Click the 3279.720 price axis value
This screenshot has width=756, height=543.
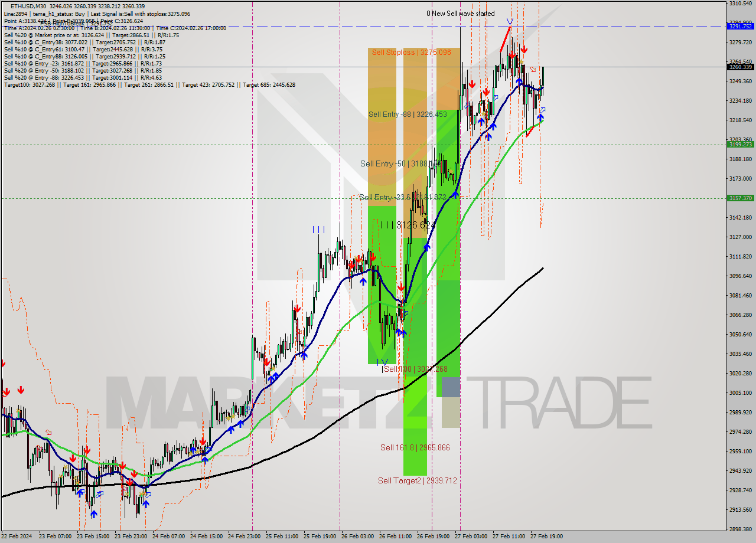tap(740, 42)
